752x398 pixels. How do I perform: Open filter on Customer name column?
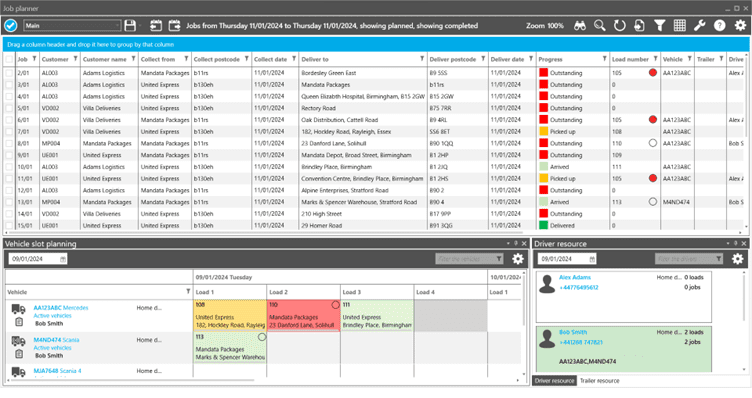pos(133,59)
